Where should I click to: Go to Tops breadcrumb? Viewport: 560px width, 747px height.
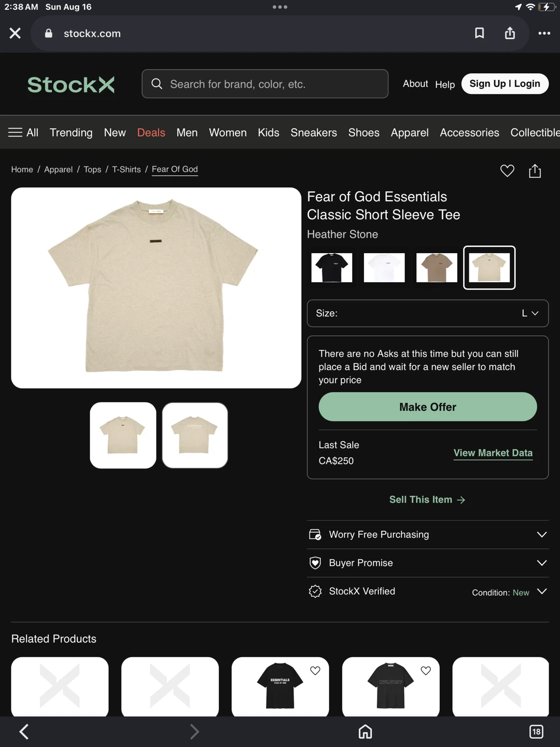[x=92, y=170]
